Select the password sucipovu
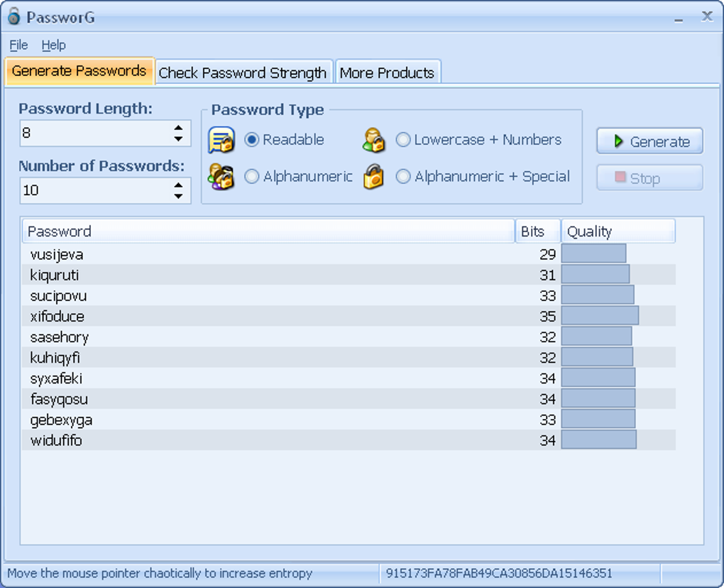Image resolution: width=724 pixels, height=588 pixels. coord(58,295)
